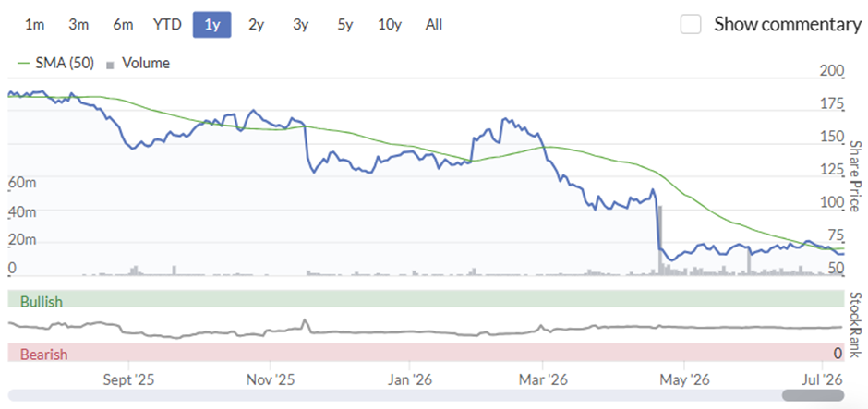Click the StockRank axis title
Image resolution: width=868 pixels, height=409 pixels.
(856, 325)
